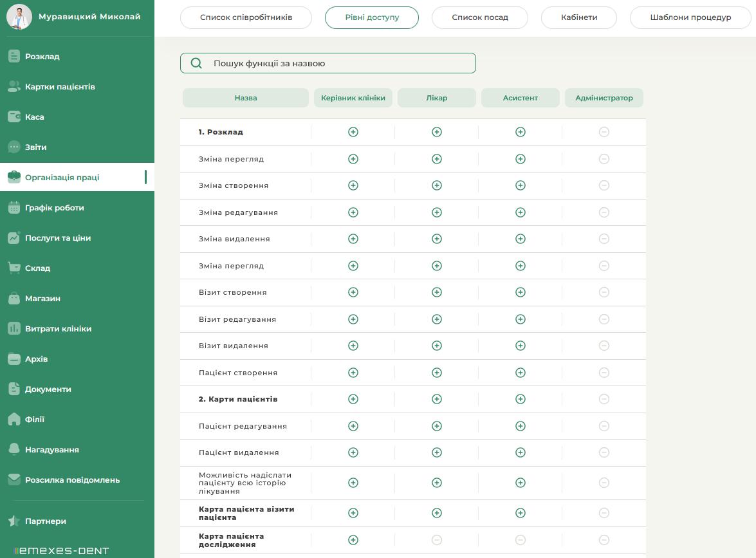Click the Розклад schedule icon in sidebar

pos(14,56)
